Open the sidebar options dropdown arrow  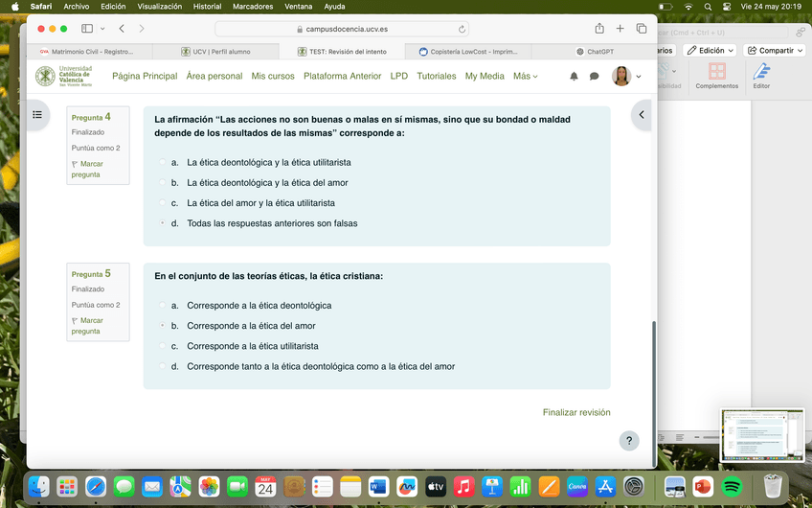(x=102, y=29)
